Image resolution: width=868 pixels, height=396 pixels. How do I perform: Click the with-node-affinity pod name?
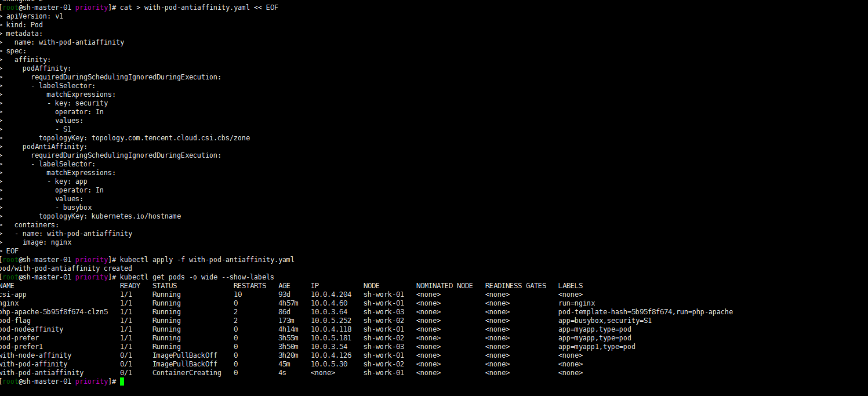pyautogui.click(x=36, y=355)
